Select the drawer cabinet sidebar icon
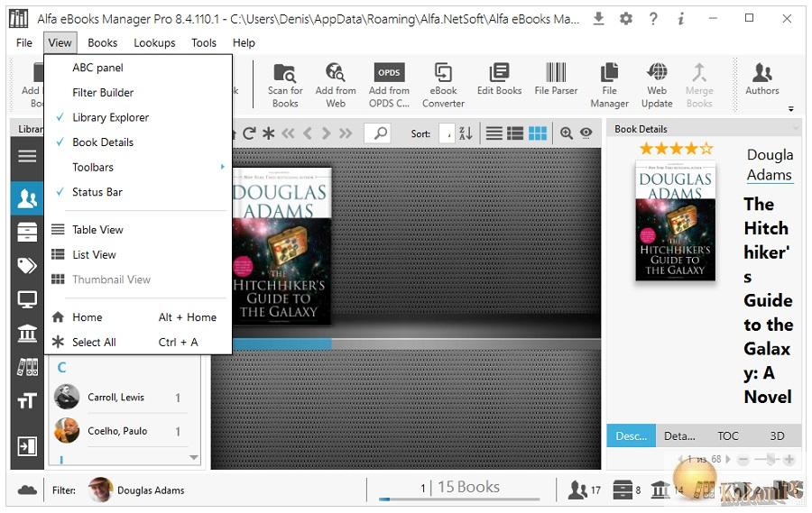 [x=27, y=232]
